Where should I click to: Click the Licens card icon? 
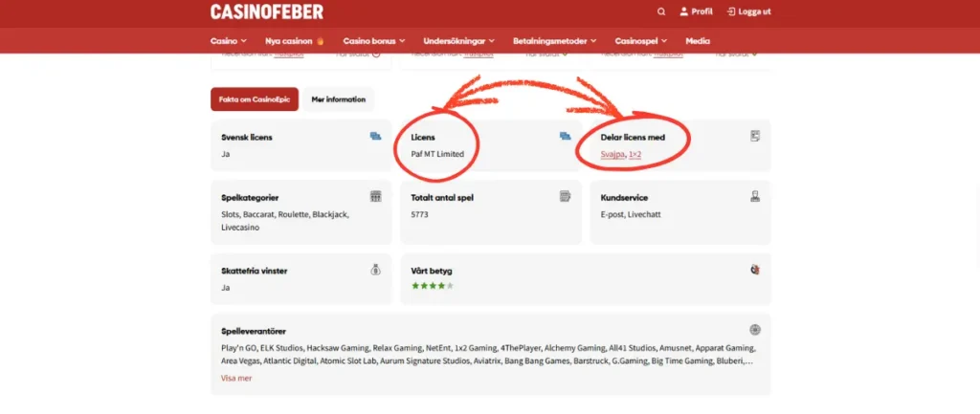[x=565, y=136]
